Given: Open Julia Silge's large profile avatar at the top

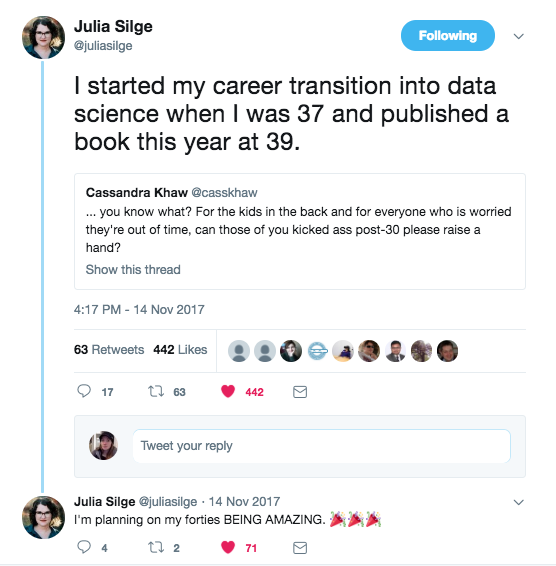Looking at the screenshot, I should pyautogui.click(x=43, y=37).
